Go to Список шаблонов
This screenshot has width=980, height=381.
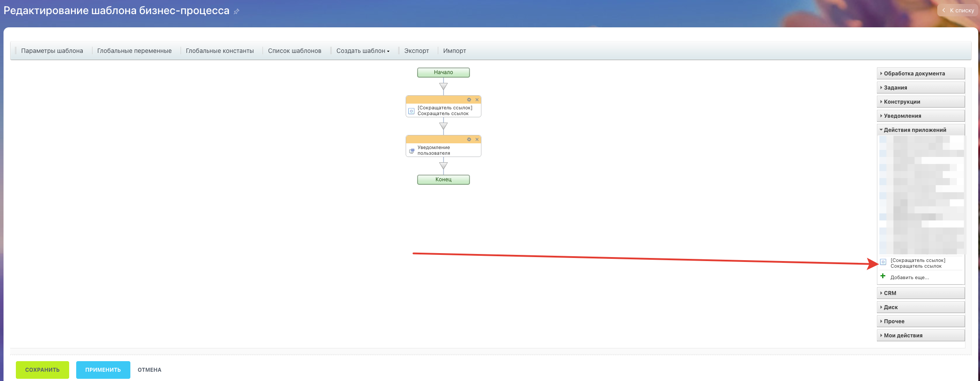pos(295,51)
